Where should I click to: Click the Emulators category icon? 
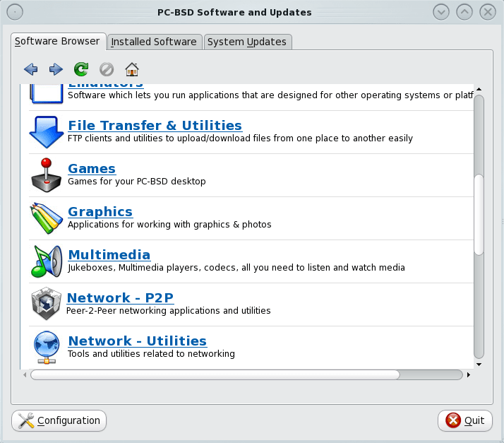[47, 94]
